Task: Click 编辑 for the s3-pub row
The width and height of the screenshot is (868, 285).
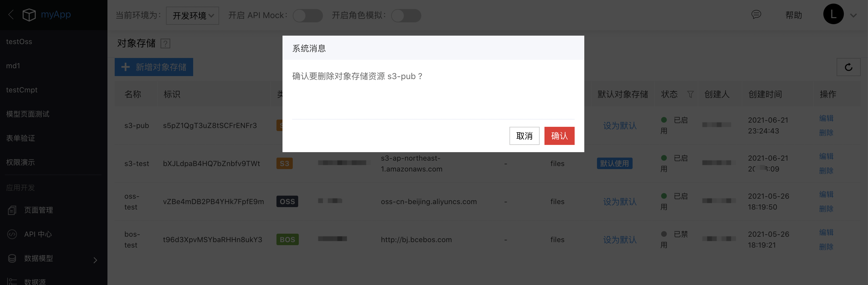Action: pos(826,118)
